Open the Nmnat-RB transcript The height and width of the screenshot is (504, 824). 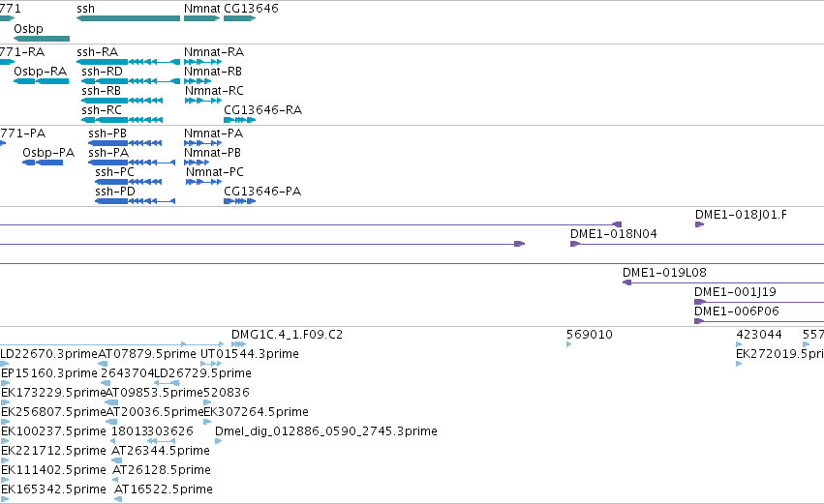pos(198,81)
